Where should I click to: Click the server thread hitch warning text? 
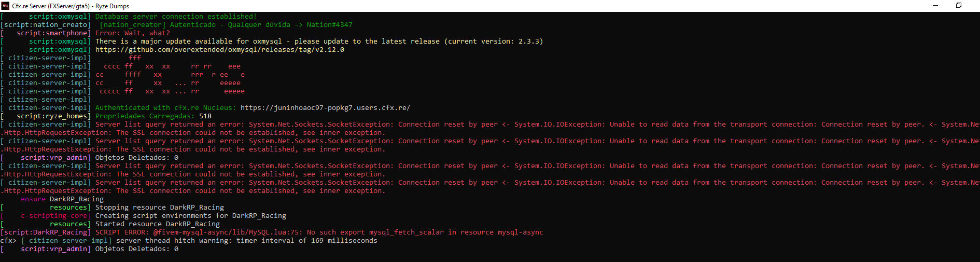pyautogui.click(x=247, y=241)
